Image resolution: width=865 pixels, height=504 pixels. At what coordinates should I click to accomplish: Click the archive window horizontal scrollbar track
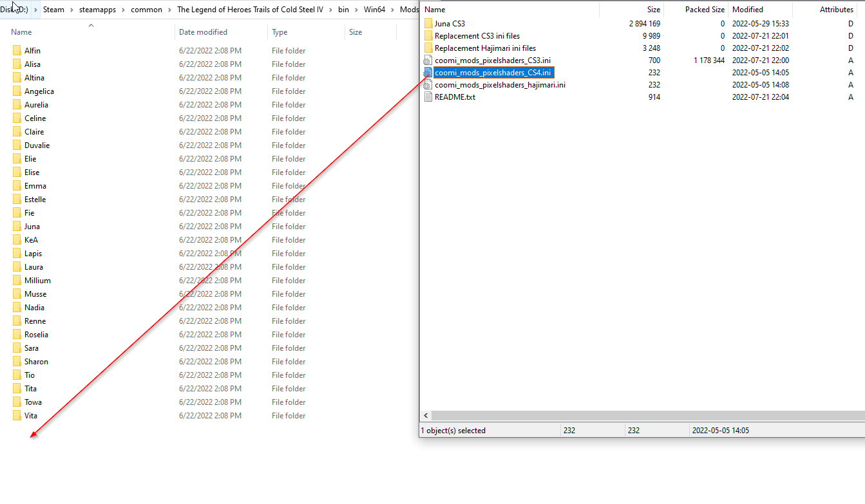(648, 416)
